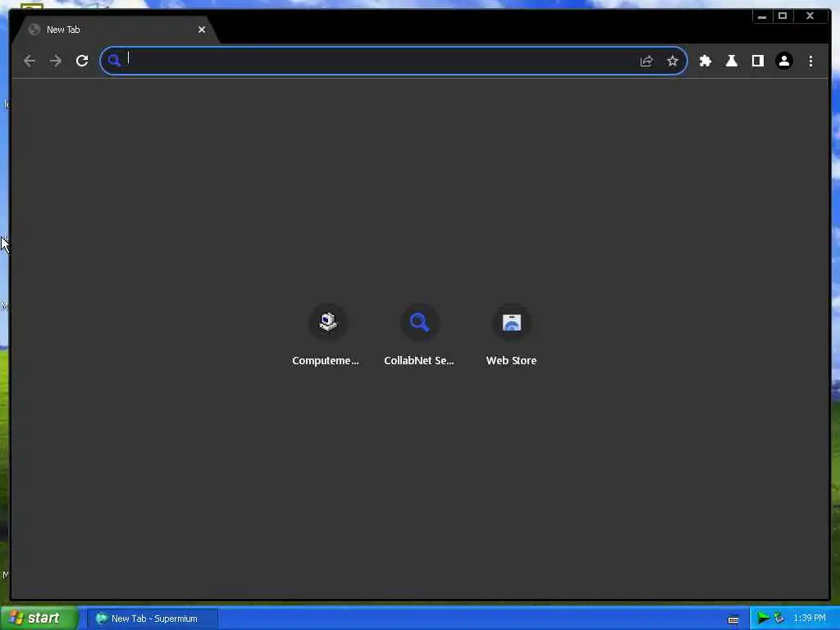Select New Tab - Supermium taskbar button

click(x=153, y=619)
